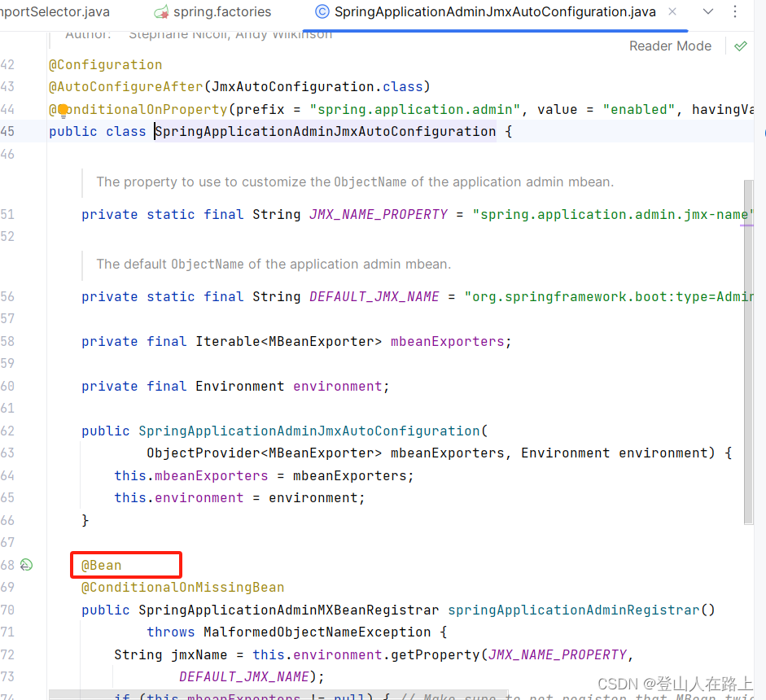This screenshot has width=766, height=700.
Task: Click the doc comment about customizing ObjectName
Action: 355,182
